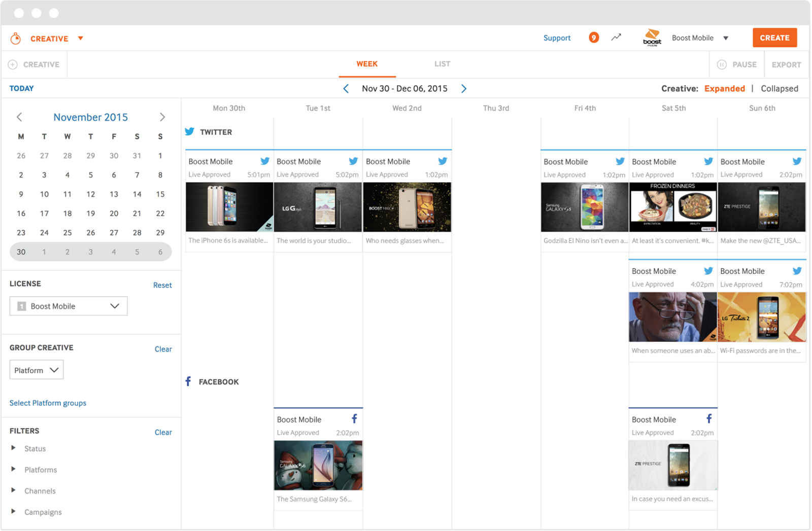This screenshot has width=812, height=531.
Task: Open notifications badge showing 9
Action: (x=594, y=38)
